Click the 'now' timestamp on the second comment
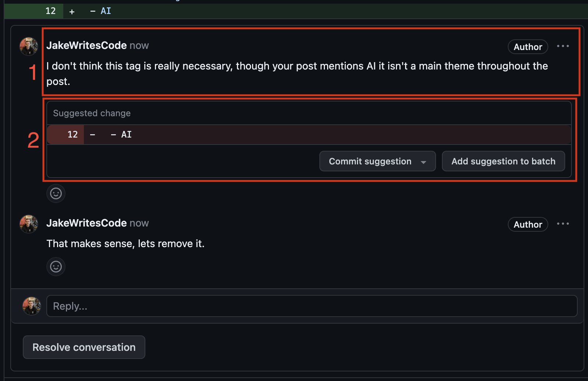Screen dimensions: 588x381 pyautogui.click(x=139, y=223)
